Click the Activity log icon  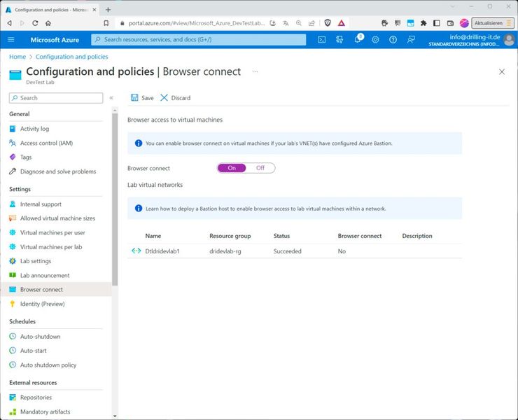pos(13,129)
